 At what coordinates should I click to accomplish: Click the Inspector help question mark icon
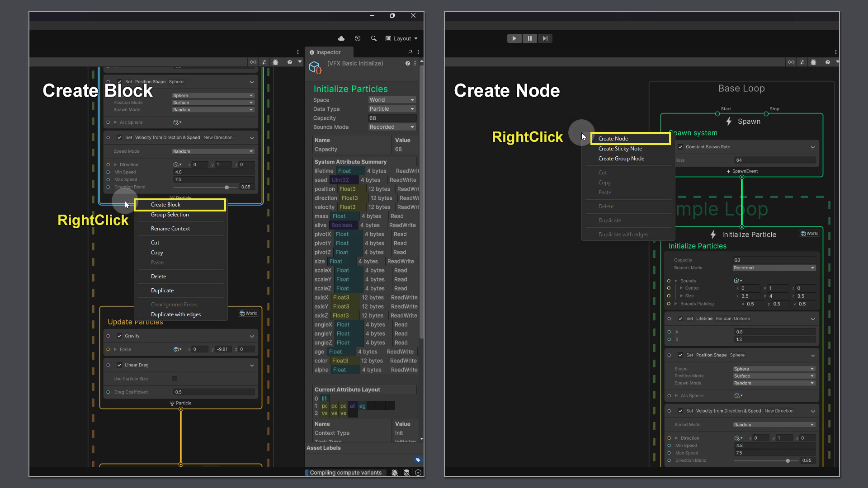click(408, 63)
